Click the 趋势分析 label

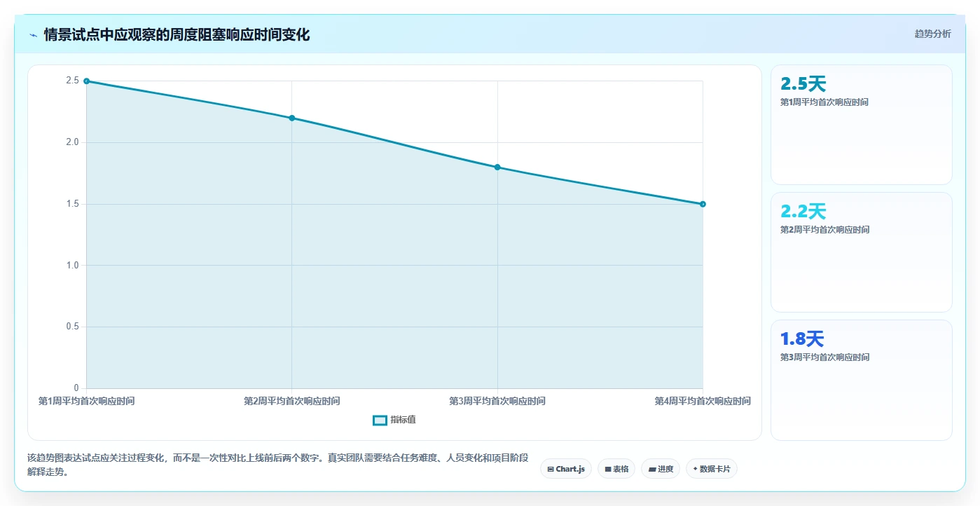(932, 34)
